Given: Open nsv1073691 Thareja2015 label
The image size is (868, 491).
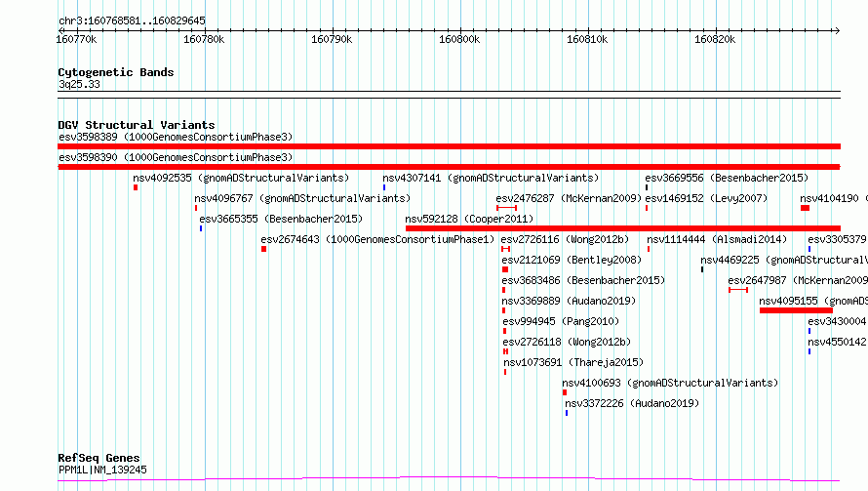Looking at the screenshot, I should coord(573,362).
